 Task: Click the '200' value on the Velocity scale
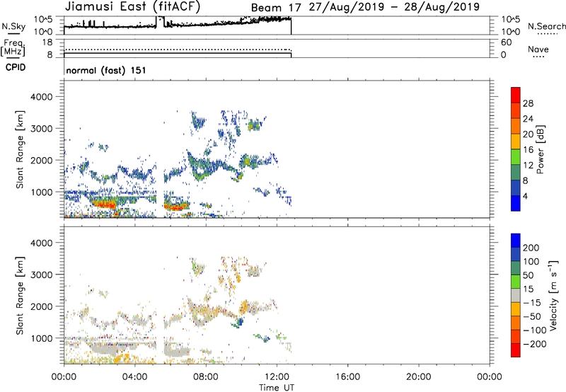coord(531,248)
